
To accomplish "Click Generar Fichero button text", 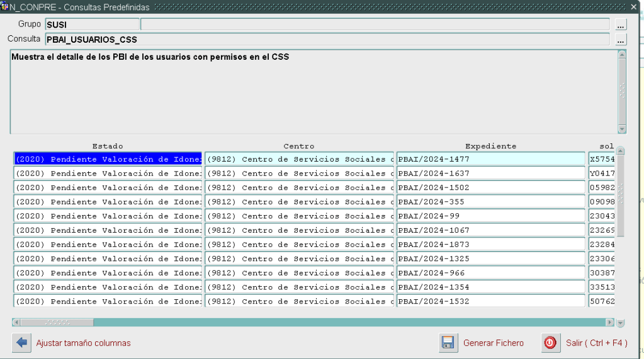I will 493,343.
